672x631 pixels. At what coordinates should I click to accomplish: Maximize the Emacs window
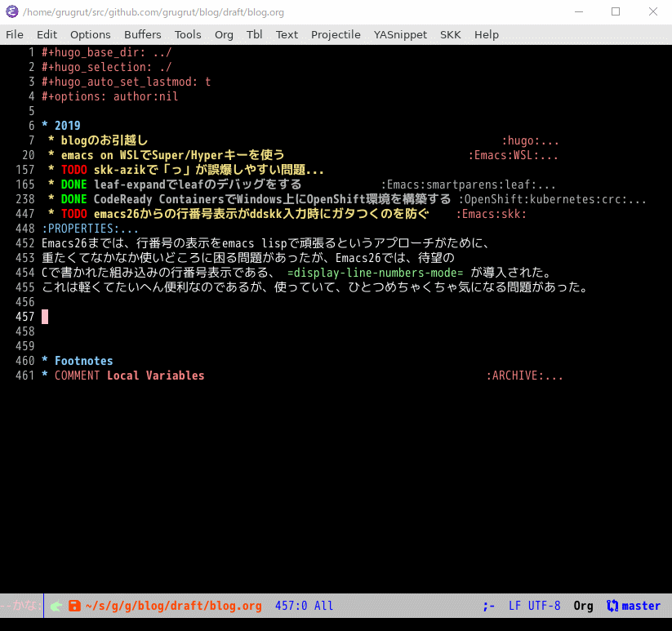[x=616, y=11]
